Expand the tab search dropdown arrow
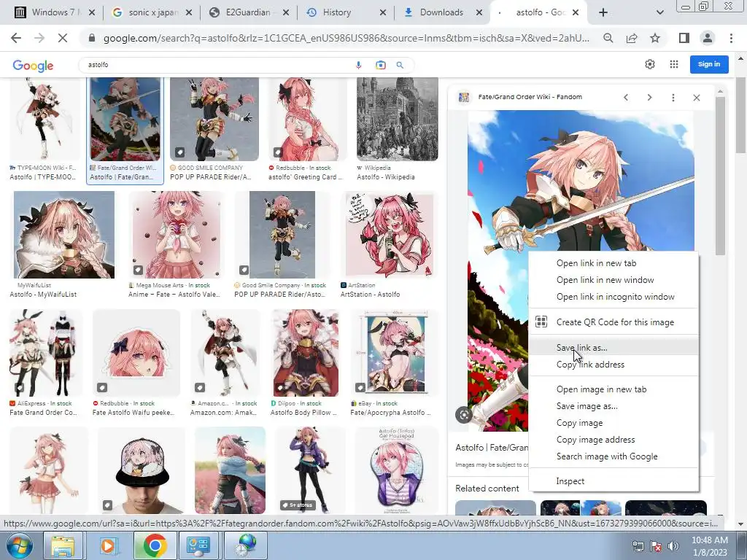747x560 pixels. 659,12
